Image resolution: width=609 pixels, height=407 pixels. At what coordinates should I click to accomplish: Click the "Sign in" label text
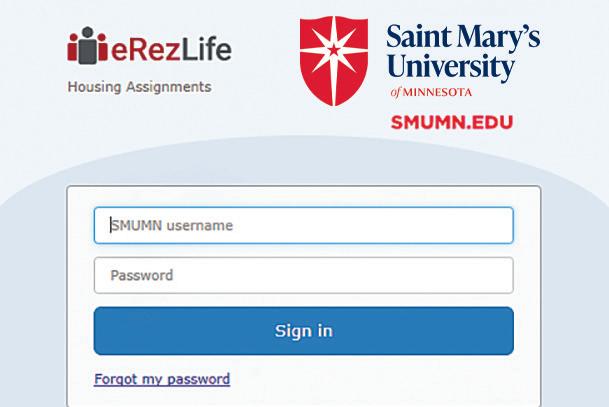(303, 331)
